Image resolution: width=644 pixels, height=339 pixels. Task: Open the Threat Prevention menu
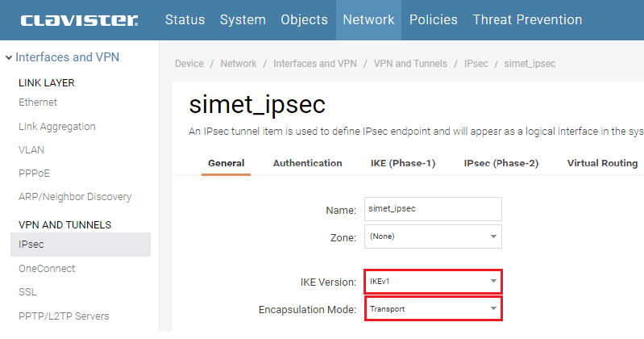point(527,20)
